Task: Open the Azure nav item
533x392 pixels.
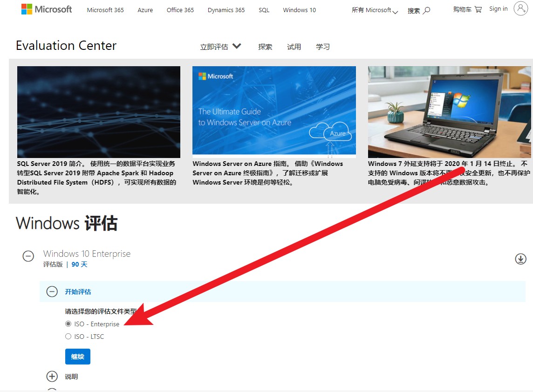Action: pyautogui.click(x=145, y=10)
